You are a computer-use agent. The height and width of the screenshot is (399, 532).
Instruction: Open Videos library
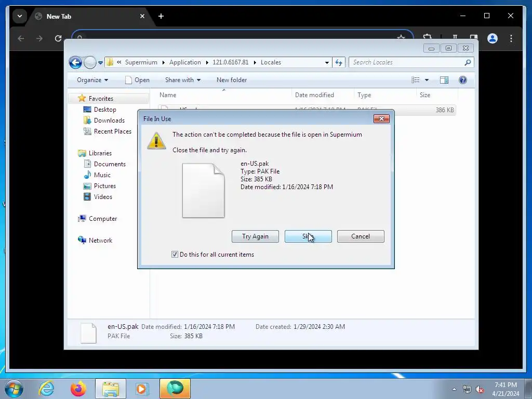[x=103, y=197]
